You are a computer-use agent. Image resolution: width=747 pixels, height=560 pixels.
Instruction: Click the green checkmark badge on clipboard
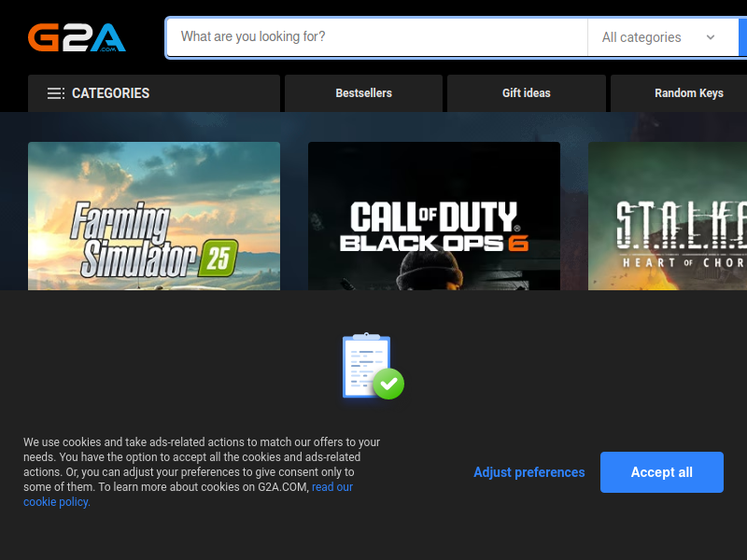click(x=388, y=384)
